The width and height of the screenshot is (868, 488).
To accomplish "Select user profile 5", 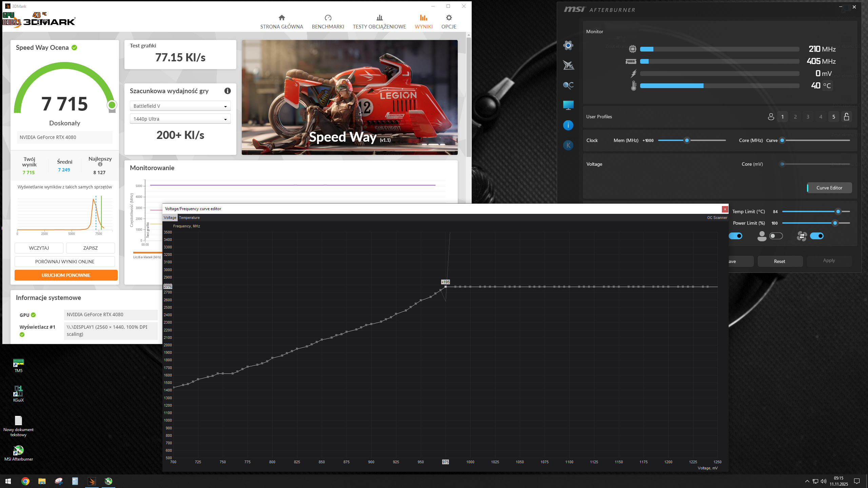I will tap(833, 117).
